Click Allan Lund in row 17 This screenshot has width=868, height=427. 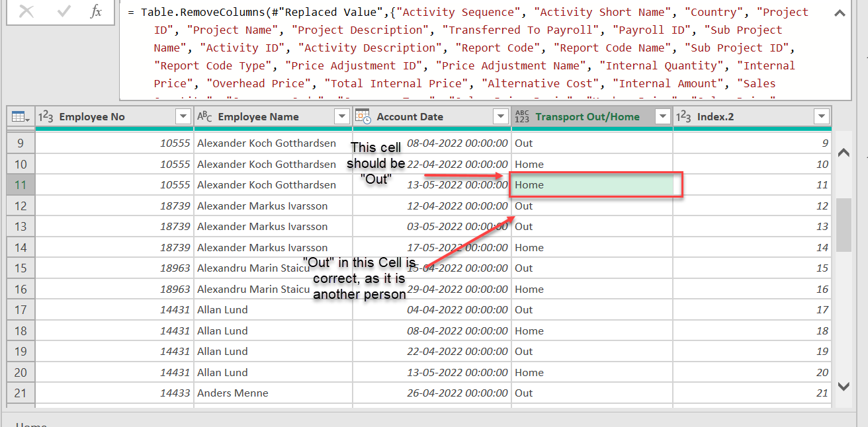coord(273,310)
